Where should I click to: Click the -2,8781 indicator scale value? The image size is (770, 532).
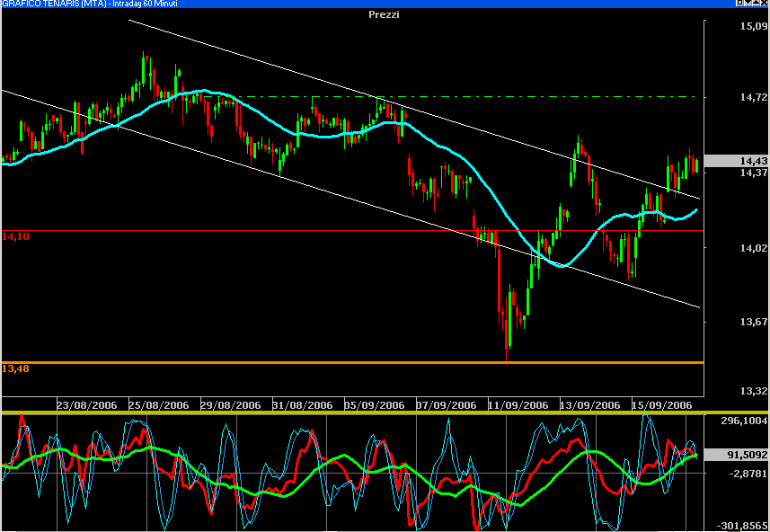748,473
